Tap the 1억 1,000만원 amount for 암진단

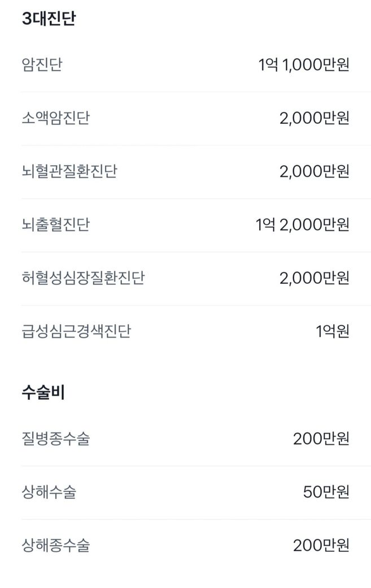[x=304, y=65]
